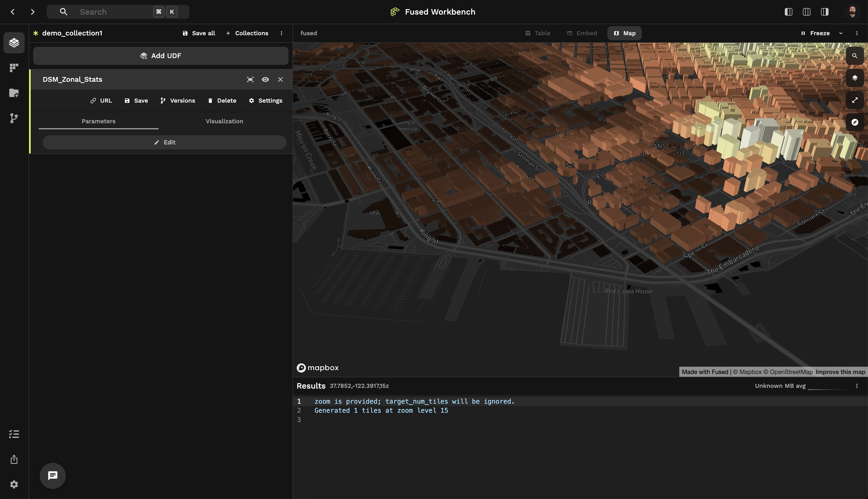Open the collection three-dot menu
The height and width of the screenshot is (499, 868).
pyautogui.click(x=281, y=33)
